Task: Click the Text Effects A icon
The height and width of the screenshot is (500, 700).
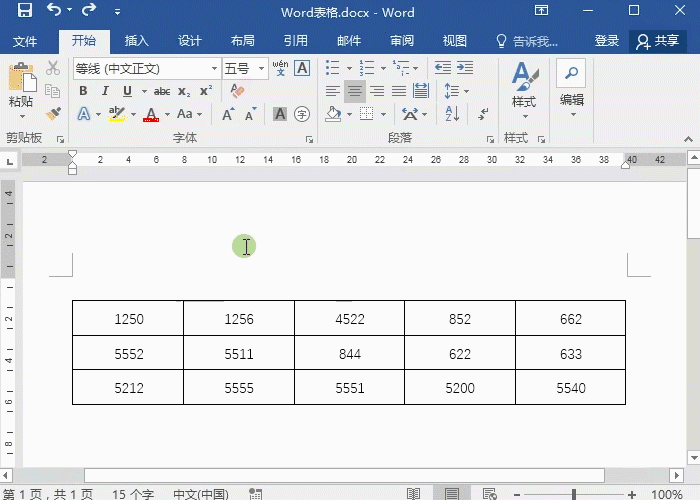Action: click(83, 114)
